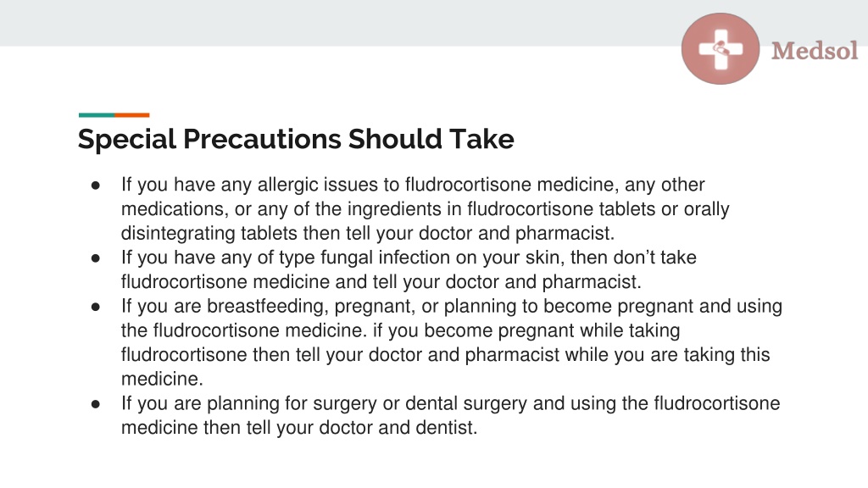Viewport: 868px width, 488px height.
Task: Click the fourth bullet point marker
Action: click(96, 404)
